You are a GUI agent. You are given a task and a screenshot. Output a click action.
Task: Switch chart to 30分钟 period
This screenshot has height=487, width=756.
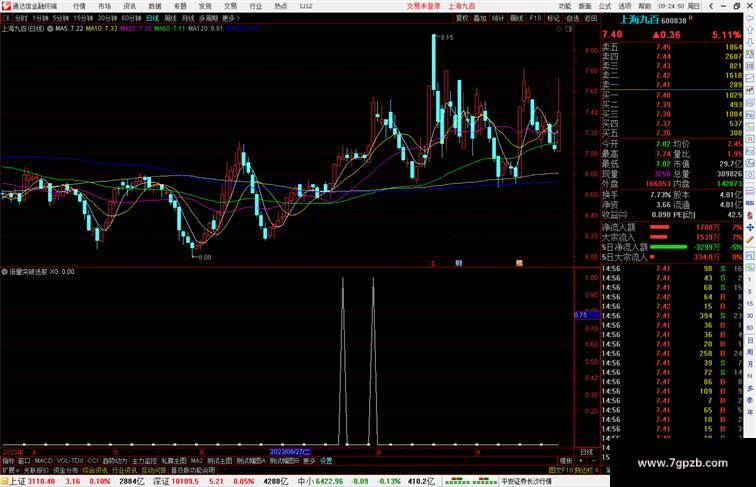pyautogui.click(x=107, y=18)
